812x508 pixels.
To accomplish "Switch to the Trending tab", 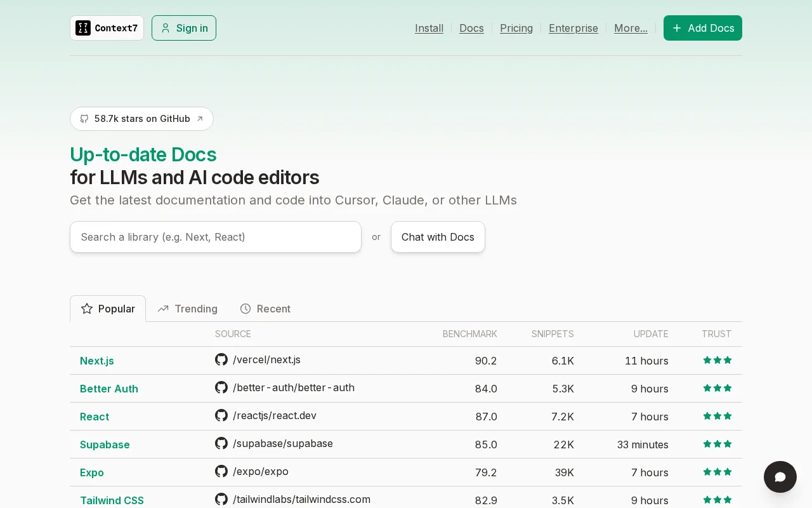I will coord(187,309).
